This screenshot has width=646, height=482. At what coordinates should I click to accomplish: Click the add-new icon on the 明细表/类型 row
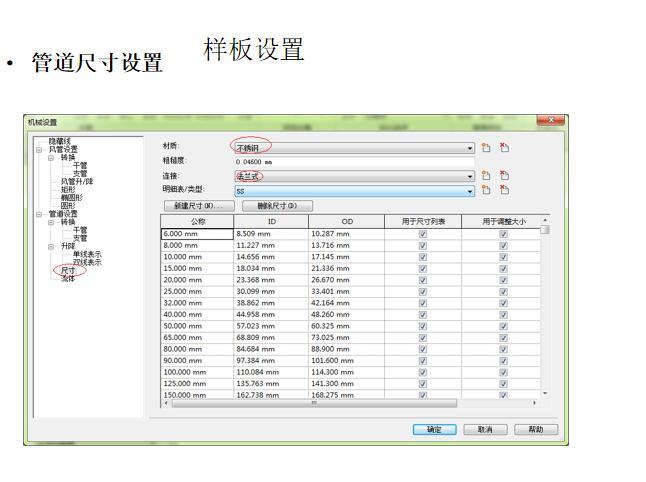coord(486,190)
